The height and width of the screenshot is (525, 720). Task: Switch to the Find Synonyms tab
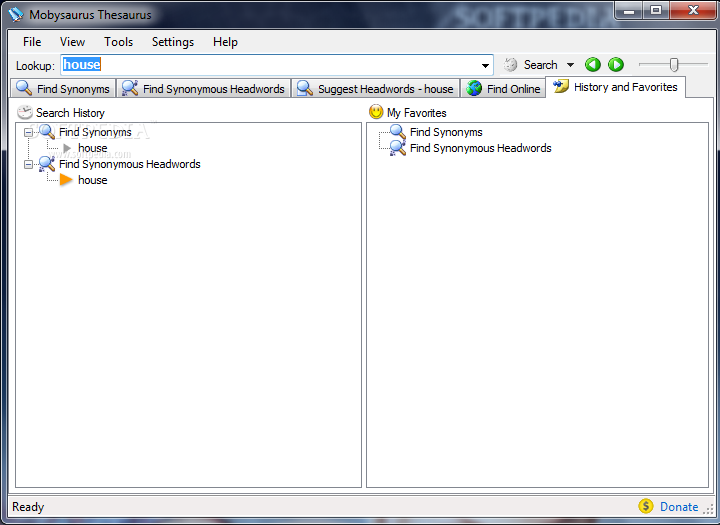click(x=63, y=88)
